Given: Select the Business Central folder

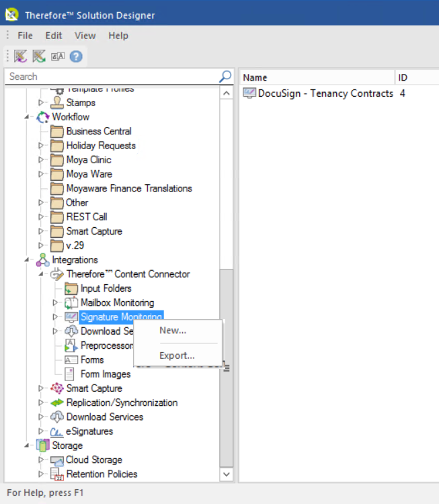Looking at the screenshot, I should (99, 131).
